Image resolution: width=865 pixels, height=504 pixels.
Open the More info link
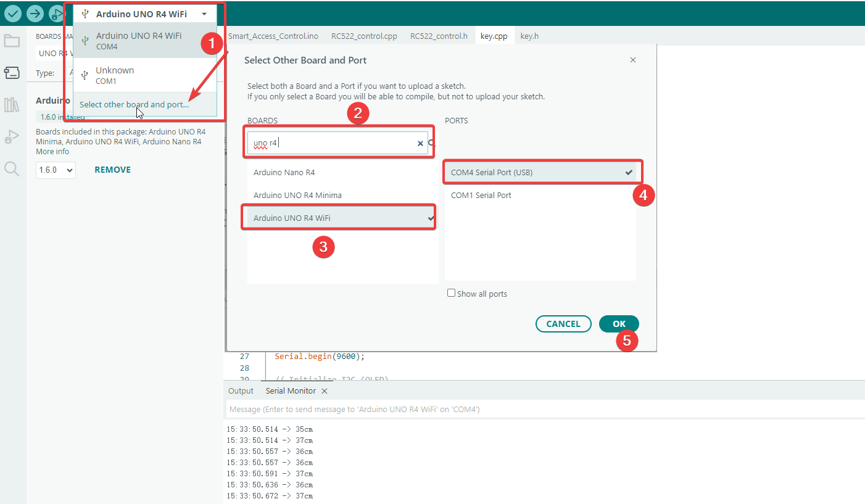tap(52, 152)
